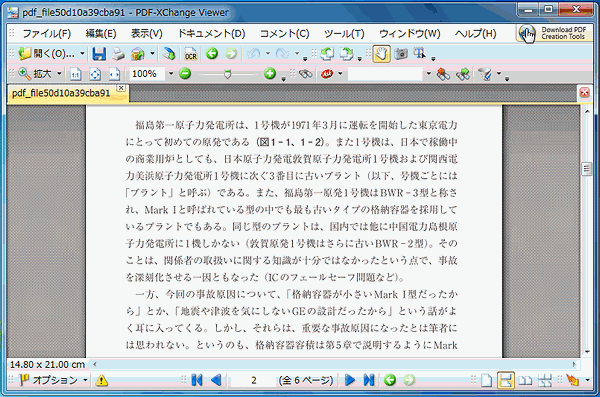
Task: Go to the last page
Action: tap(369, 380)
